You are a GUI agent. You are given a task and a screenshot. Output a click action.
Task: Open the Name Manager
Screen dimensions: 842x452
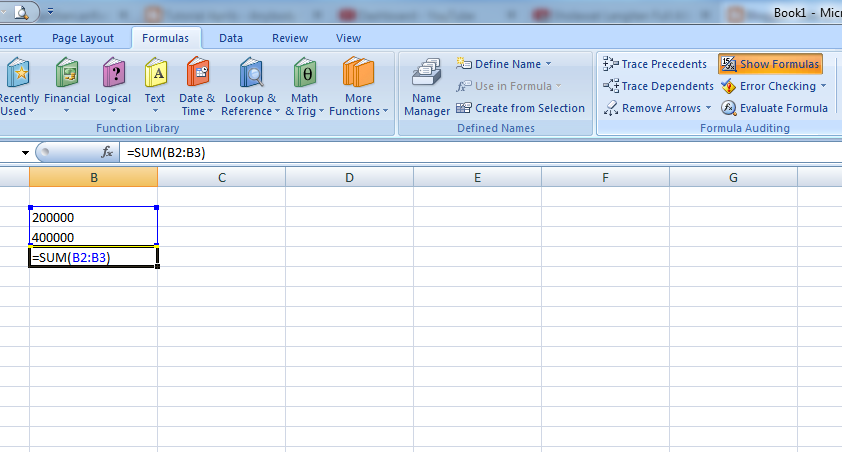click(x=427, y=87)
